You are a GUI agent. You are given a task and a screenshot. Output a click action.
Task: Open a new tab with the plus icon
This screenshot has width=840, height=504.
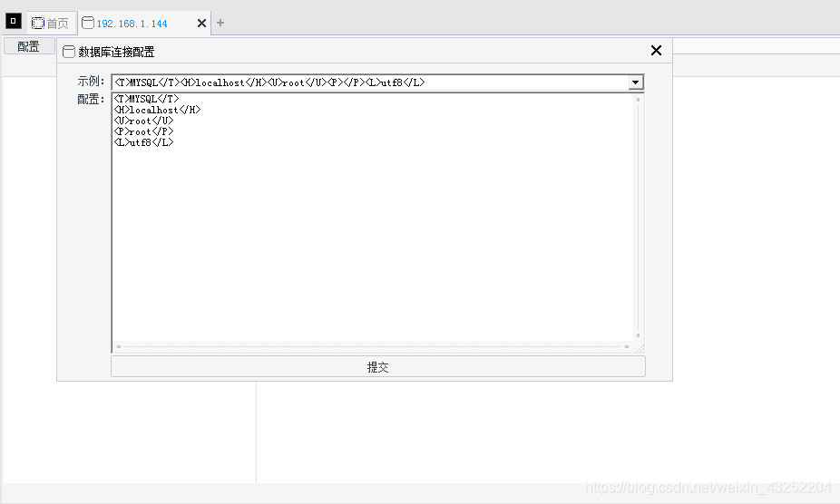point(220,23)
